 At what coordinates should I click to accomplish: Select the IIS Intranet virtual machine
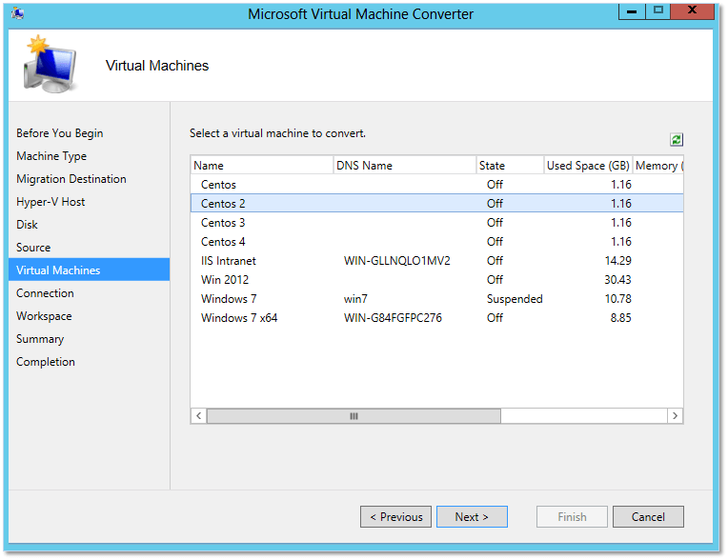(436, 261)
